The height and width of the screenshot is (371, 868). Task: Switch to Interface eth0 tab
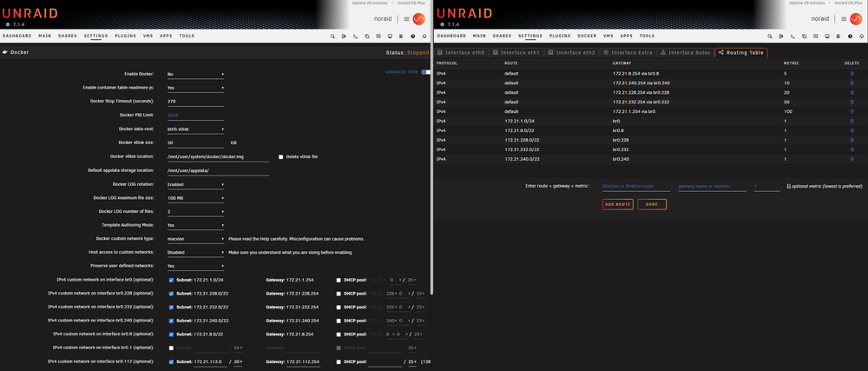[461, 53]
